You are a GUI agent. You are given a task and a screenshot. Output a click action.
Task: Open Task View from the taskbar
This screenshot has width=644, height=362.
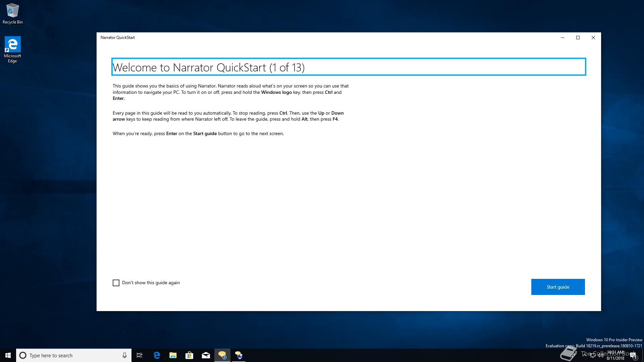tap(140, 355)
